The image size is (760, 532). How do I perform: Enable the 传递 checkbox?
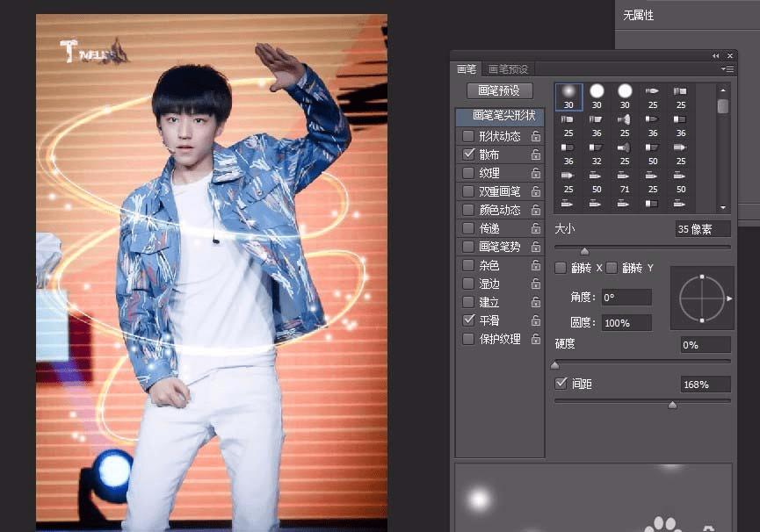point(468,228)
